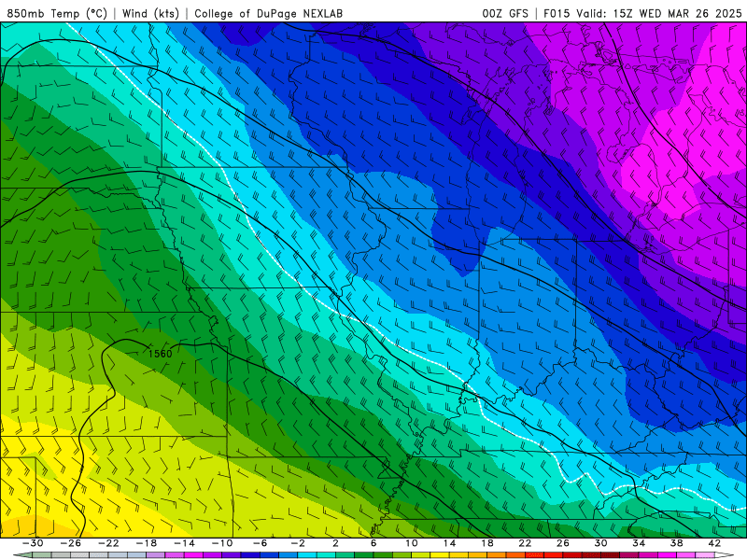Viewport: 747px width, 560px height.
Task: Click the -2 value on the temperature scale
Action: click(298, 543)
